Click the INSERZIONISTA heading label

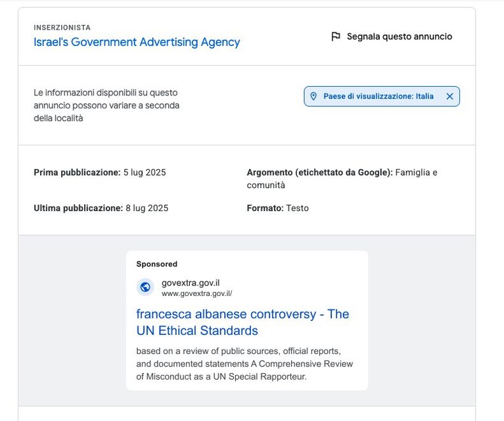click(62, 28)
